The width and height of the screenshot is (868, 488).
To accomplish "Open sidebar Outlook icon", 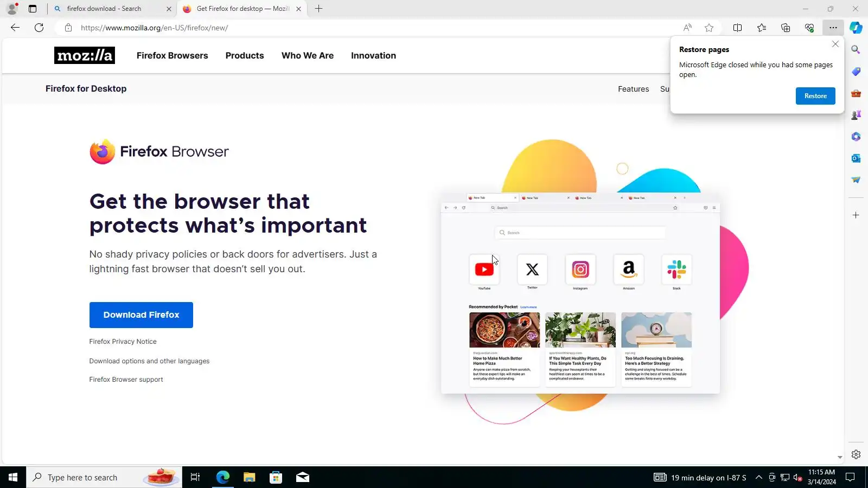I will [856, 158].
